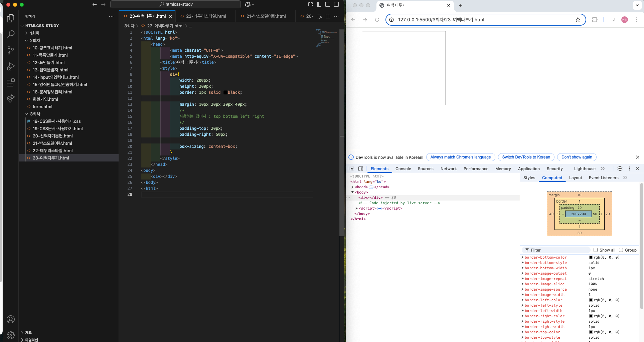Split the editor to the right
The image size is (644, 342).
pyautogui.click(x=328, y=16)
